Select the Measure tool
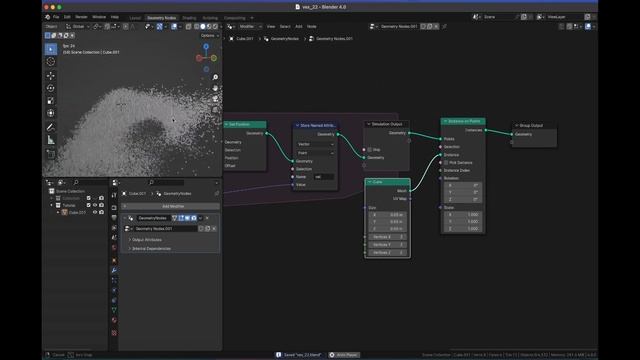640x360 pixels. click(x=51, y=140)
